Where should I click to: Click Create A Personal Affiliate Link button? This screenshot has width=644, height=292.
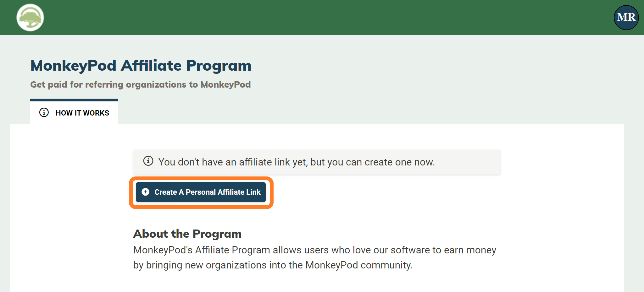click(x=201, y=192)
